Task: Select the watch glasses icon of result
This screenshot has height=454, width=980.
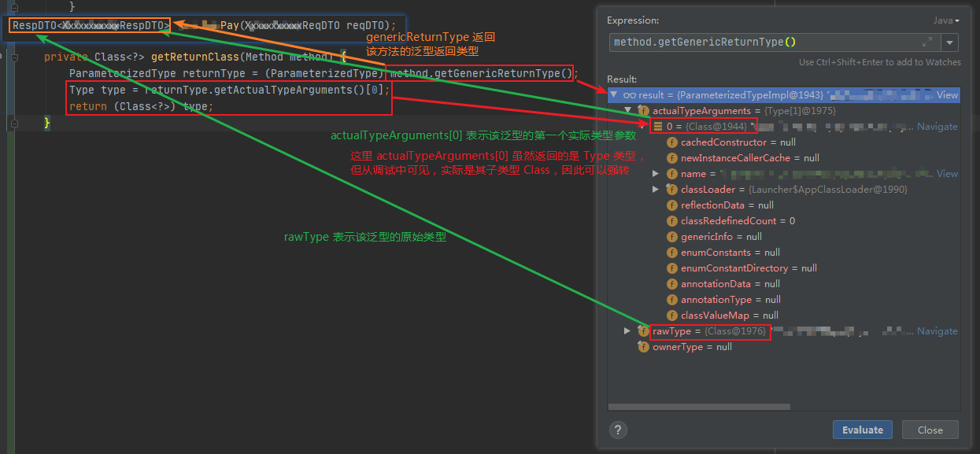Action: [629, 95]
